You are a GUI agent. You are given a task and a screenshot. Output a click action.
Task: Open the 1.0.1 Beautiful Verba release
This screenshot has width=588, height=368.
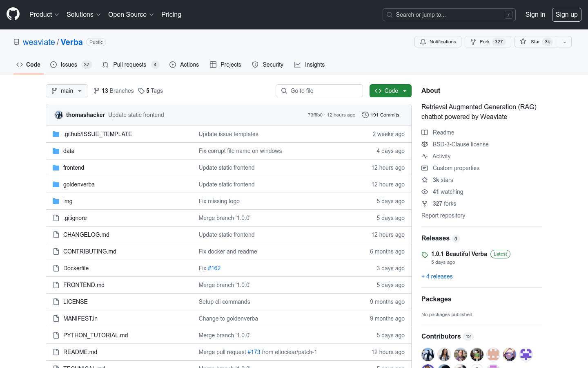point(459,254)
